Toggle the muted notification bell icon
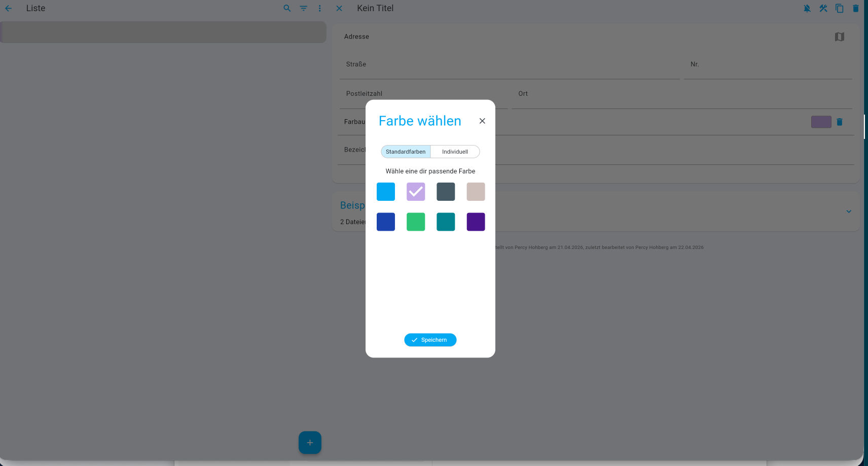 tap(807, 8)
